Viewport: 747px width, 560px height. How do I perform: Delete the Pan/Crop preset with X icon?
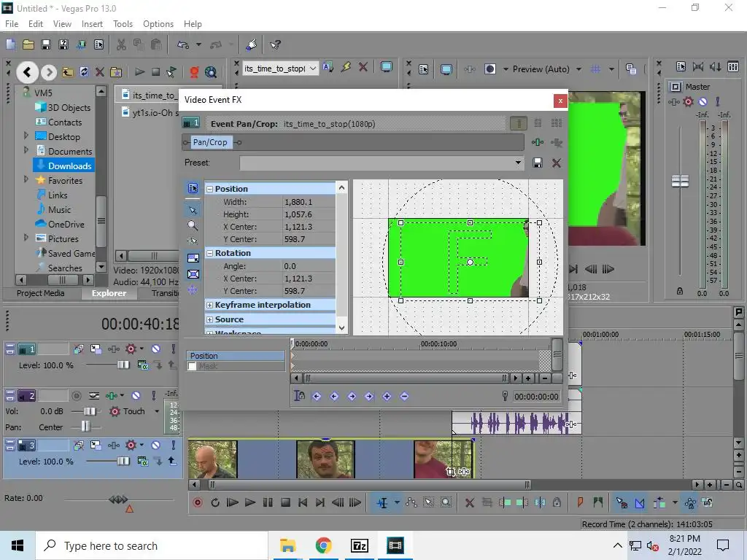tap(556, 163)
